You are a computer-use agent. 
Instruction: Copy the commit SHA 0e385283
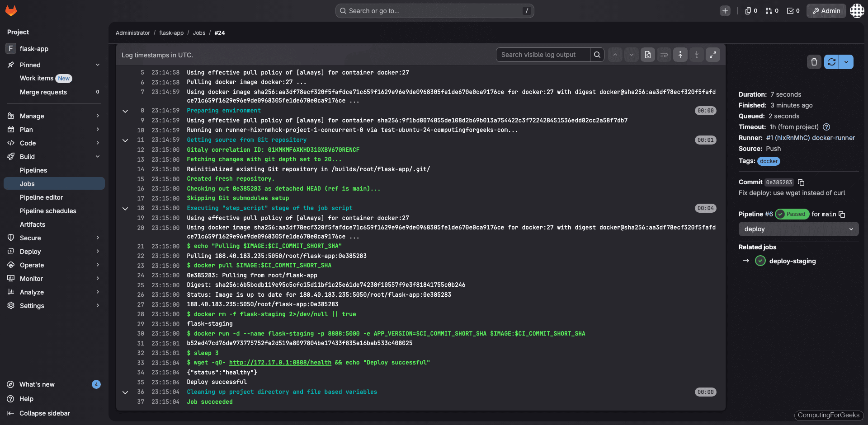[x=802, y=182]
